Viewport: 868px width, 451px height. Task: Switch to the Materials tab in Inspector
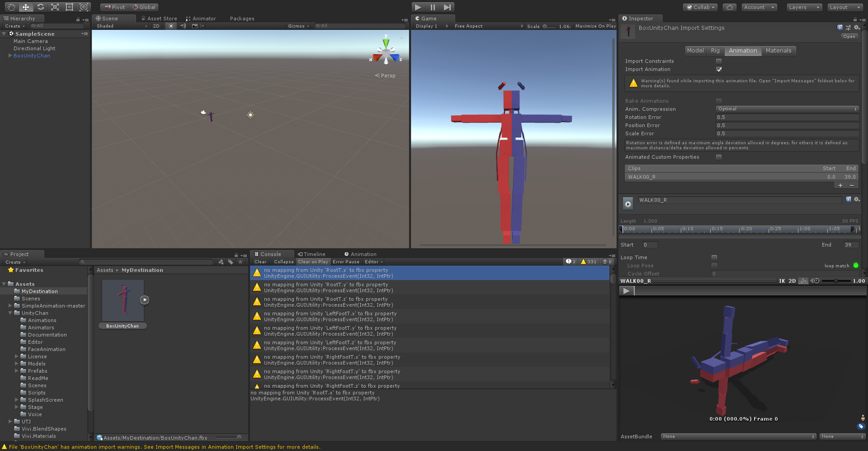(x=778, y=51)
